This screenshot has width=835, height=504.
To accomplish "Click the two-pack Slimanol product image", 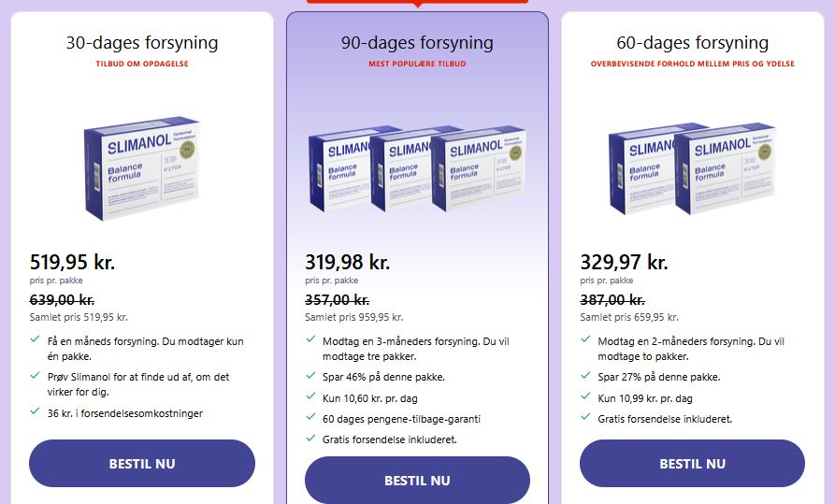I will tap(692, 166).
